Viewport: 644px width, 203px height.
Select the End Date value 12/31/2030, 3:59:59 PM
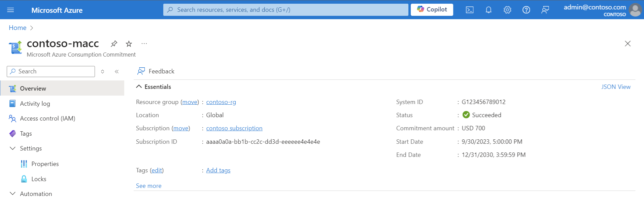[494, 155]
